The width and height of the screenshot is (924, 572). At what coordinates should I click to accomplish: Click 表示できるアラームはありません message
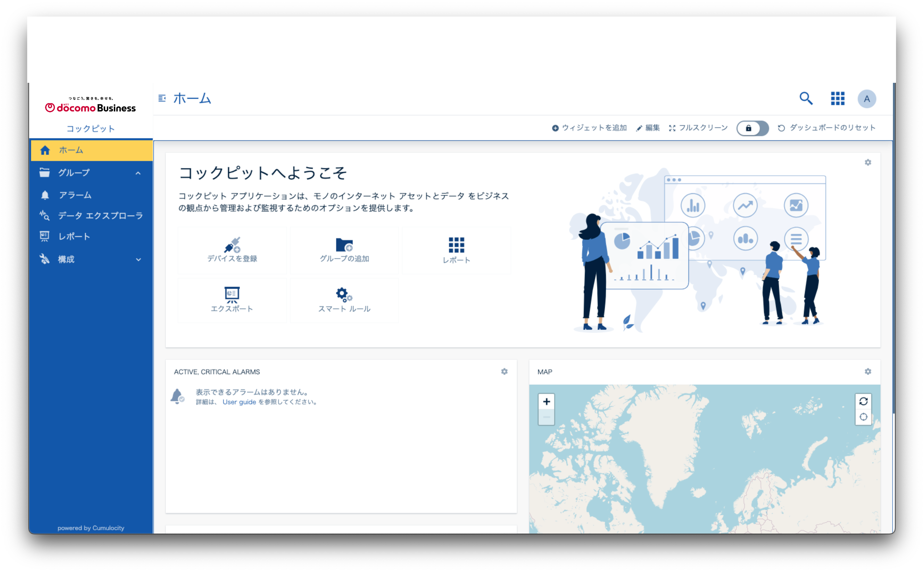253,392
